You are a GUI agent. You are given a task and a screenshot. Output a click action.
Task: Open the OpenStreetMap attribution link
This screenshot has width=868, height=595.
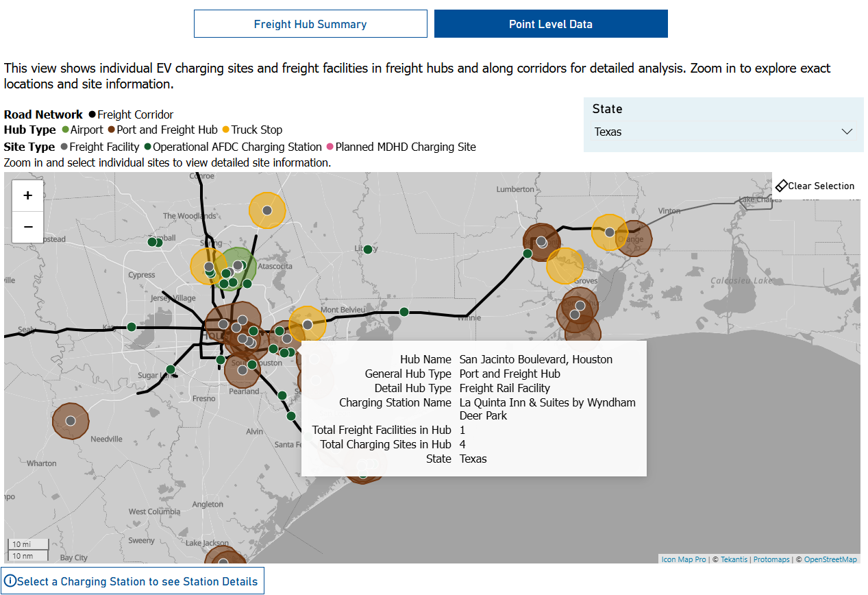click(x=830, y=559)
